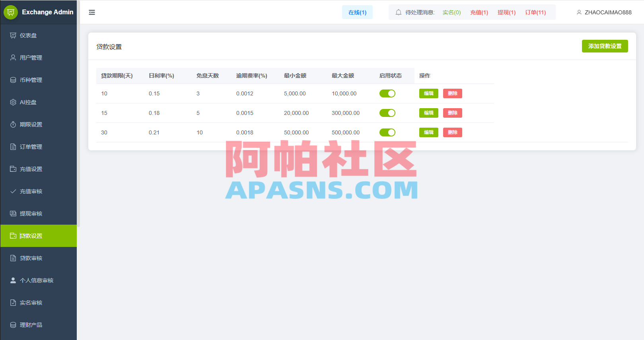Toggle enable status for 10-day loan
644x340 pixels.
coord(387,93)
